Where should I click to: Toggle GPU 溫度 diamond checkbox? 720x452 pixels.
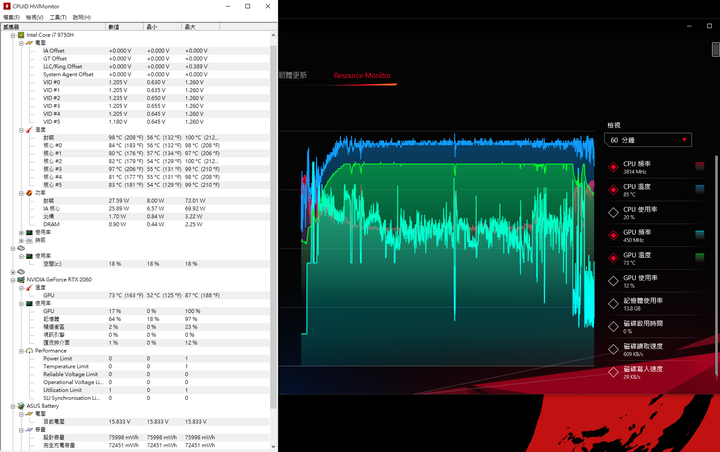613,258
